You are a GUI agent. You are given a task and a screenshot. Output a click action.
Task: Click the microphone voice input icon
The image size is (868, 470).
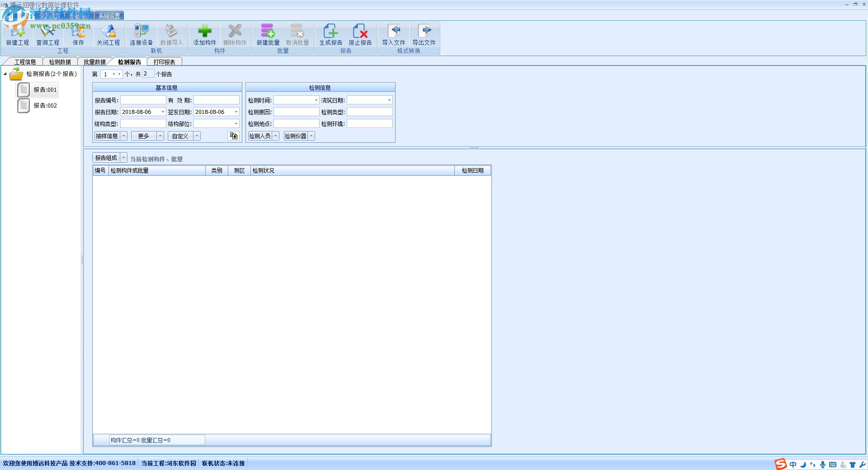[x=823, y=465]
